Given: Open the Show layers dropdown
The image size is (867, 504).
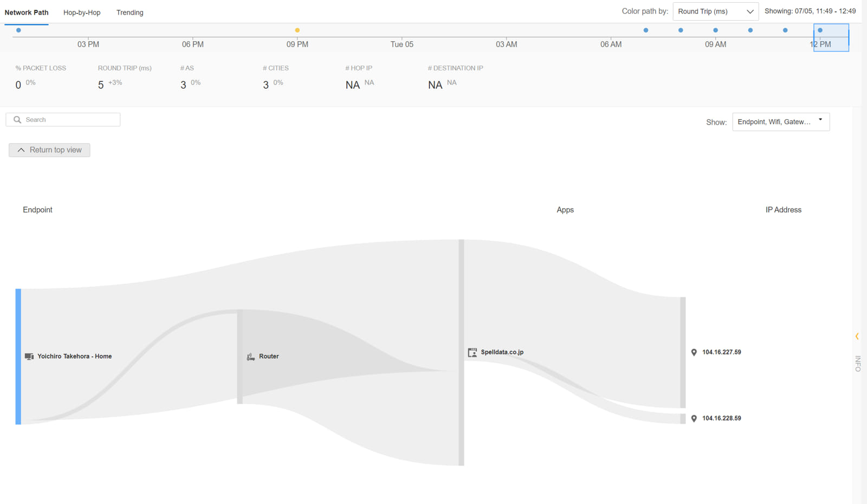Looking at the screenshot, I should pos(781,122).
